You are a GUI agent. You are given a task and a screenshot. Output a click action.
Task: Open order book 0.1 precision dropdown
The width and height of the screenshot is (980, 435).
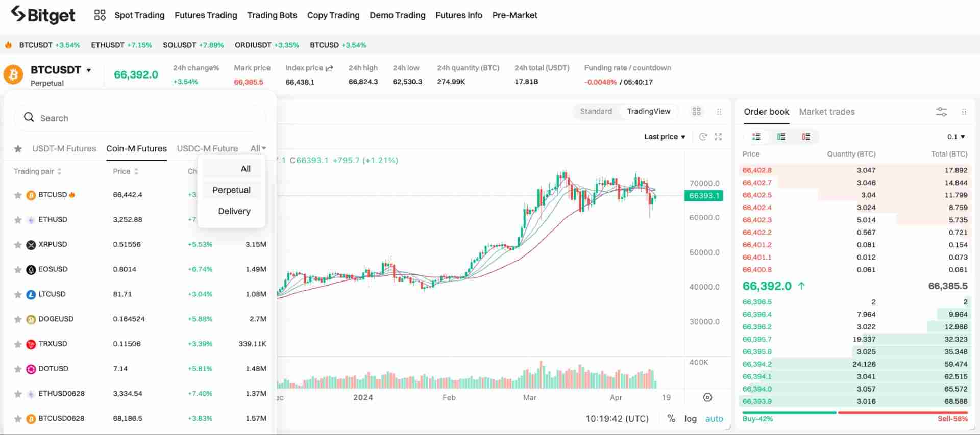pyautogui.click(x=955, y=137)
